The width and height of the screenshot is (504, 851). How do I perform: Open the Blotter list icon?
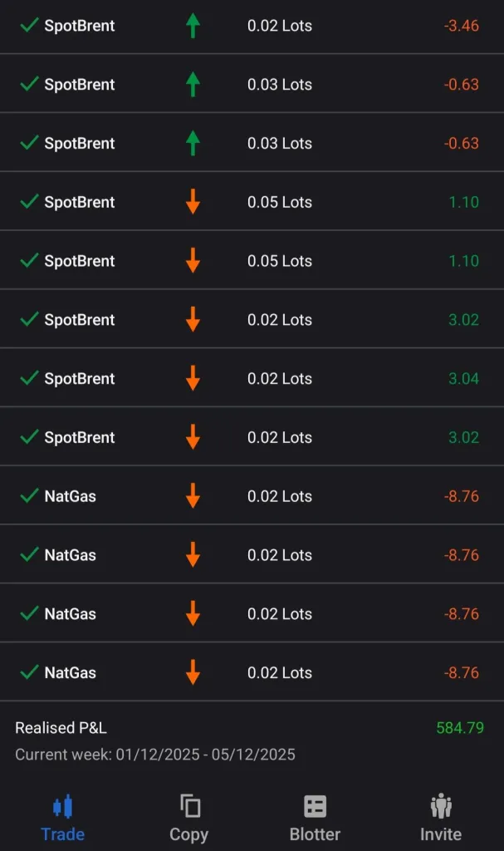coord(315,806)
